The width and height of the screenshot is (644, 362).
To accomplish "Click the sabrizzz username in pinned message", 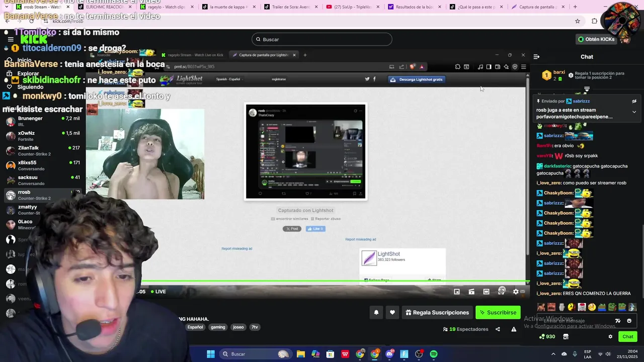I will pyautogui.click(x=581, y=101).
